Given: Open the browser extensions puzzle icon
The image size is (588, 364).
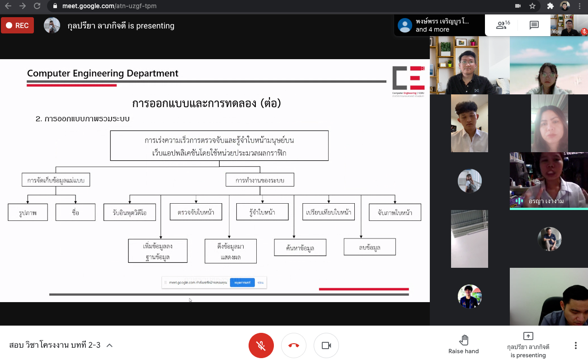Looking at the screenshot, I should click(550, 6).
